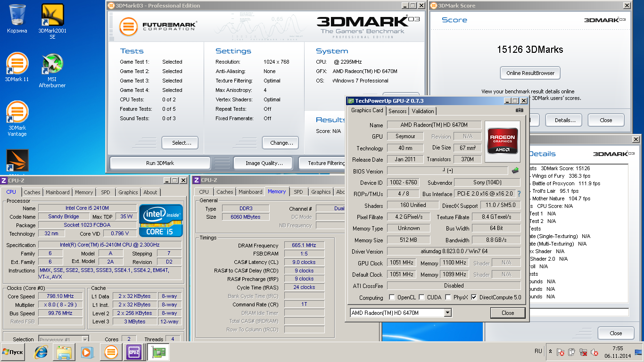The width and height of the screenshot is (644, 362).
Task: Click the left CPU-Z window title icon
Action: [x=4, y=181]
